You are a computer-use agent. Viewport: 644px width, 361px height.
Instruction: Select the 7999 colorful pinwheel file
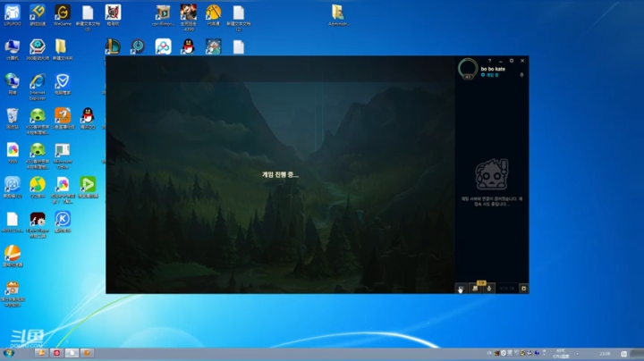pos(13,153)
